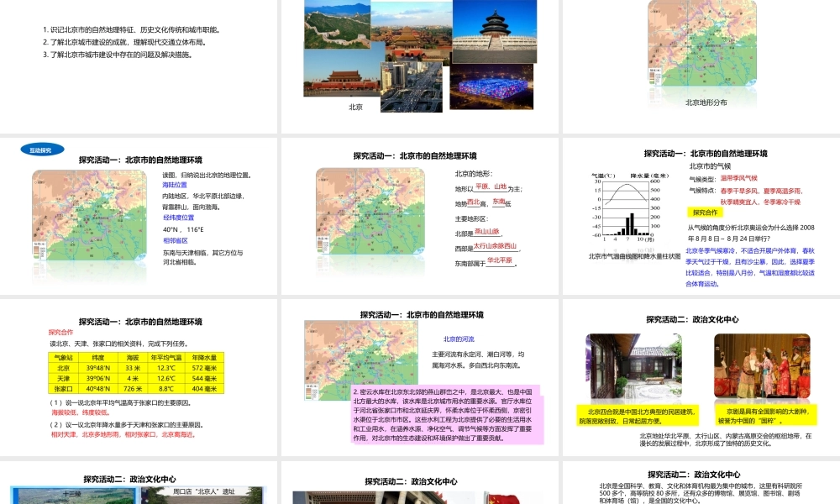This screenshot has height=504, width=840.
Task: Click the yellow caption about '京剧'
Action: pos(764,416)
